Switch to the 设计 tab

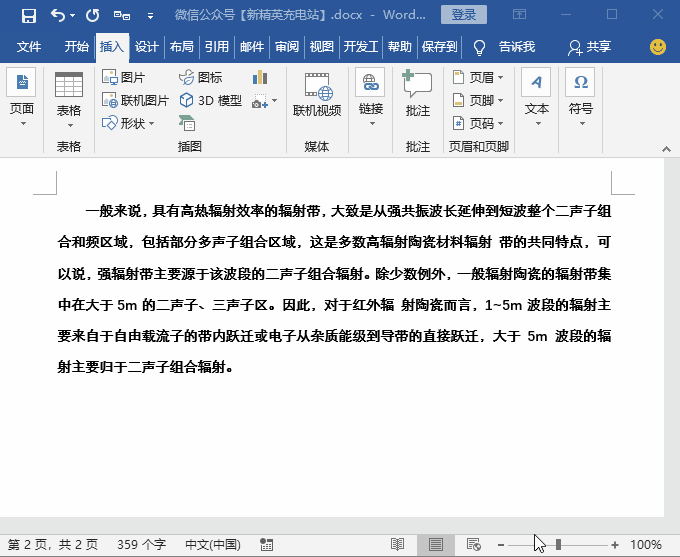tap(147, 46)
